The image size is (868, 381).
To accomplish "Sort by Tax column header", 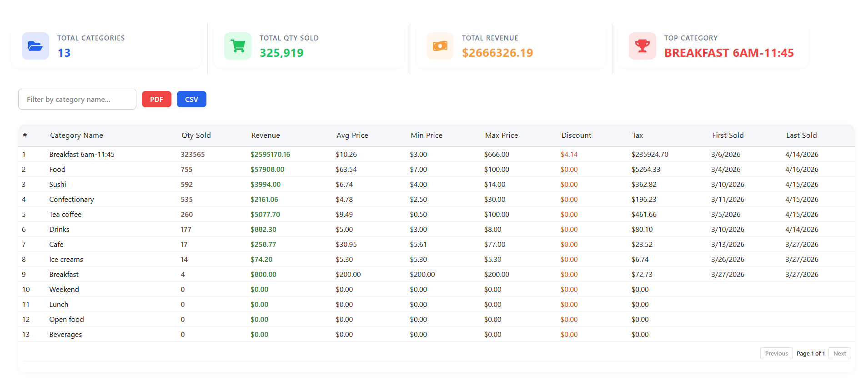I will 637,135.
